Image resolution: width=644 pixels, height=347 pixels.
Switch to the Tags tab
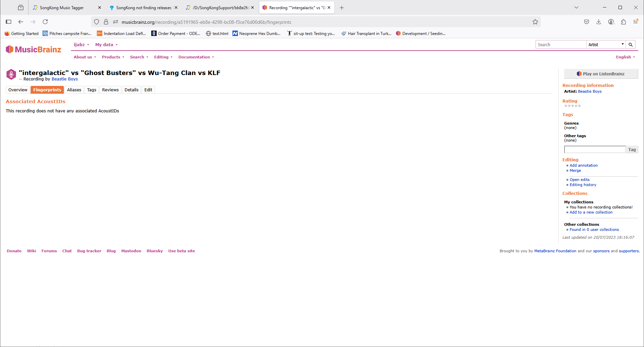(x=92, y=90)
